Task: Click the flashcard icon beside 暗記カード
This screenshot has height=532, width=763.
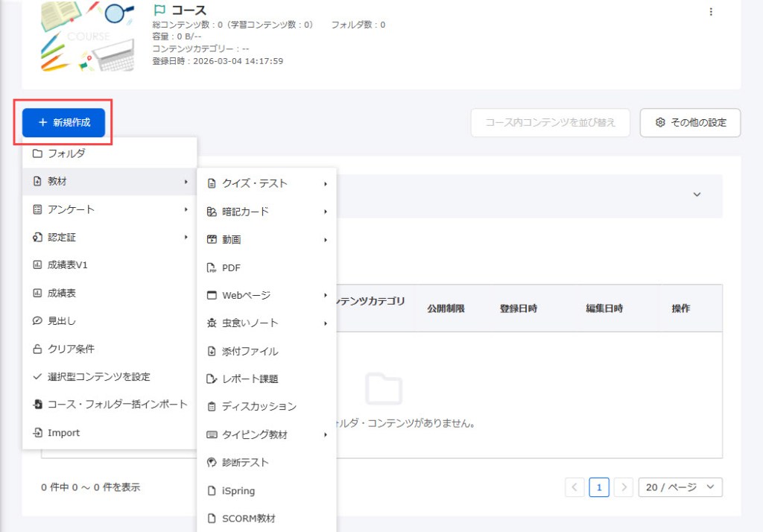Action: click(x=212, y=212)
